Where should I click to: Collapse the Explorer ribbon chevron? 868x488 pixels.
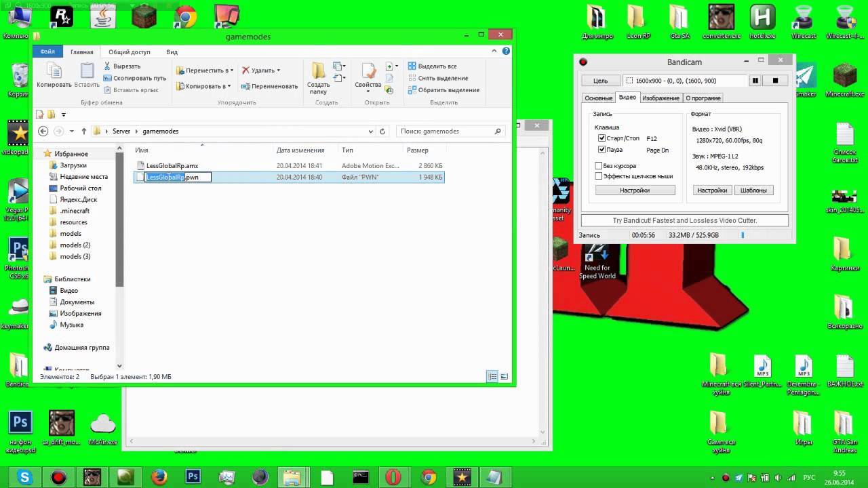(494, 52)
